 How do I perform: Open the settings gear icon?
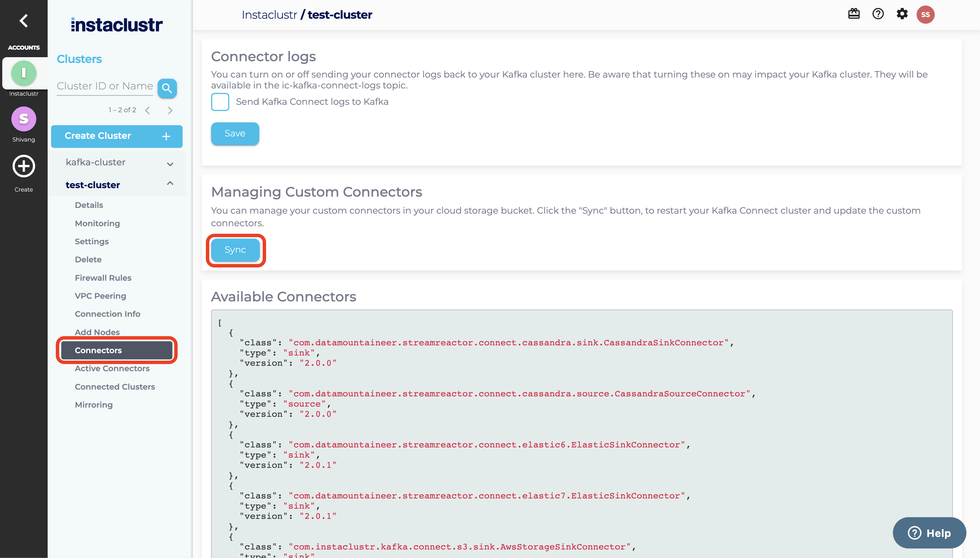pos(902,14)
